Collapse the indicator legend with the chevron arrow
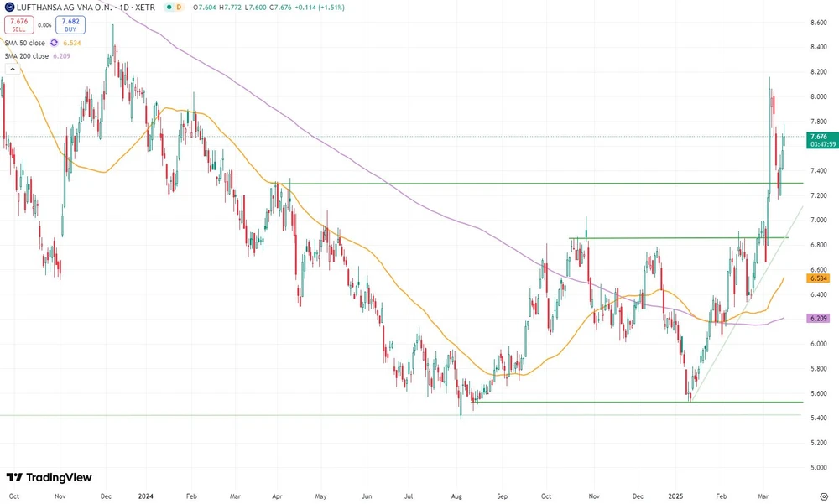Image resolution: width=839 pixels, height=504 pixels. (x=13, y=68)
